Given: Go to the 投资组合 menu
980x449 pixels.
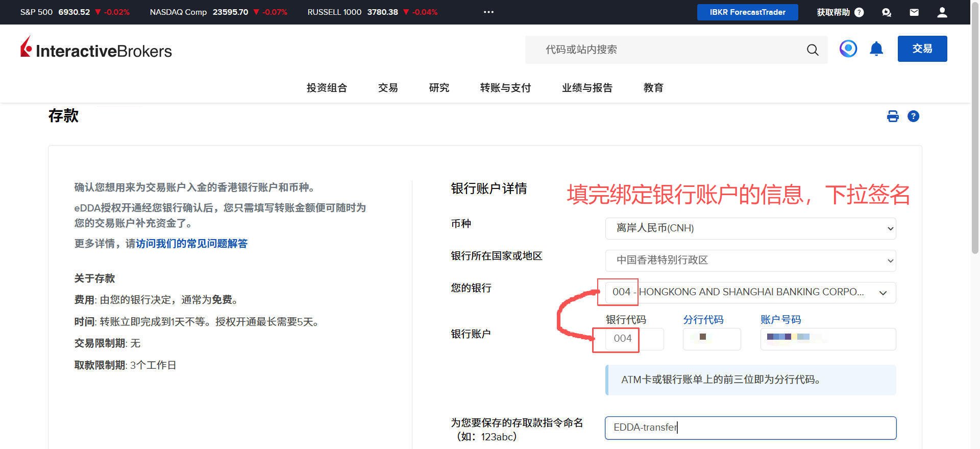Looking at the screenshot, I should click(327, 88).
